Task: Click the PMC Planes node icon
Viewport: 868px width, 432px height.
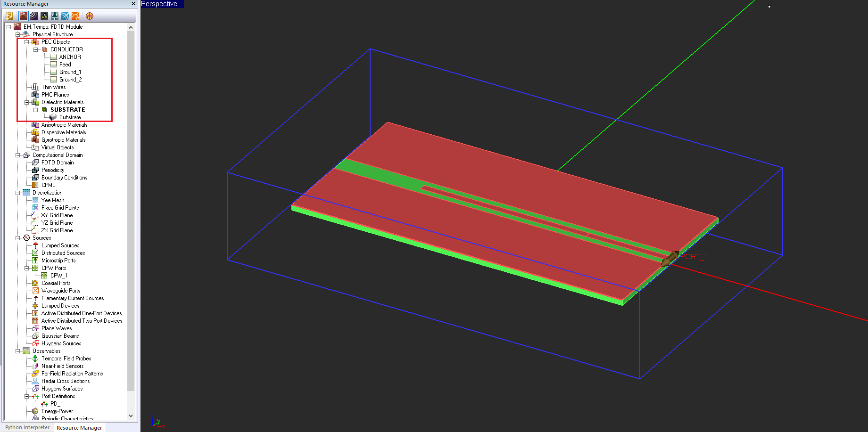Action: (x=35, y=95)
